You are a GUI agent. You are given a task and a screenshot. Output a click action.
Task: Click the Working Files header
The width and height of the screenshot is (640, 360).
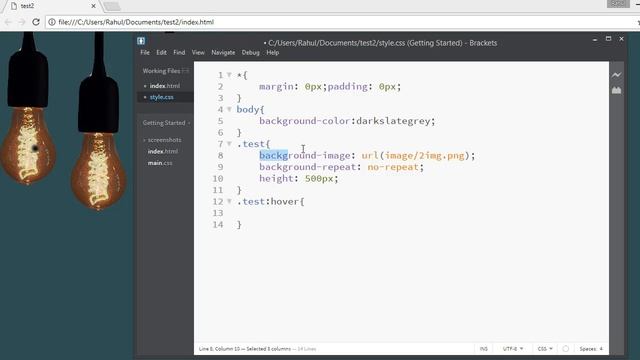(x=161, y=71)
